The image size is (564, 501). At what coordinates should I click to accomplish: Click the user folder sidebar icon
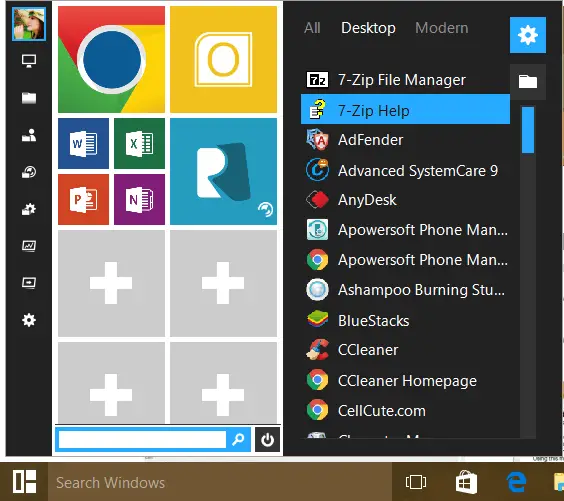click(x=29, y=135)
